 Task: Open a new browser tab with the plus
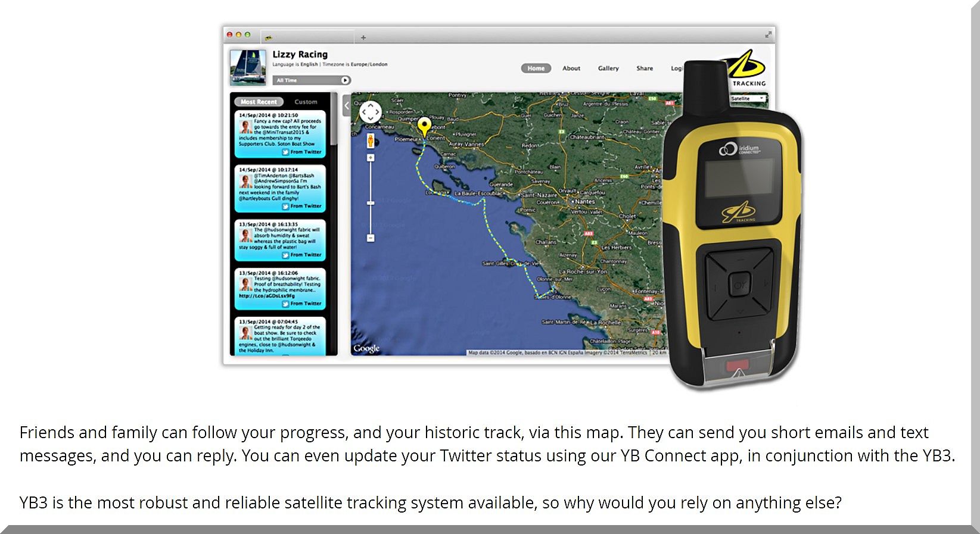click(363, 38)
